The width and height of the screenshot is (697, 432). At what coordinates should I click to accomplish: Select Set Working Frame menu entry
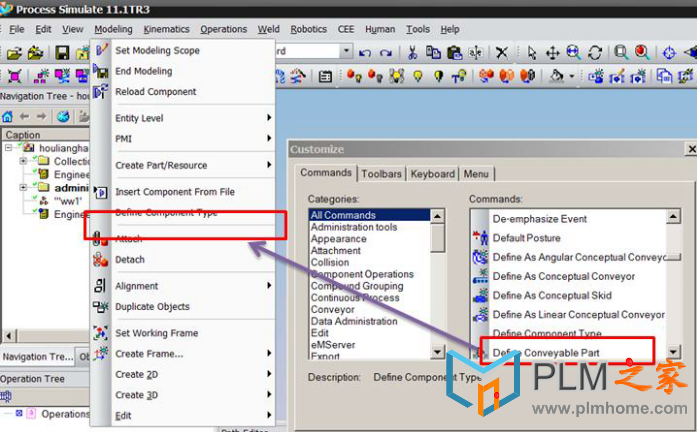[x=156, y=333]
